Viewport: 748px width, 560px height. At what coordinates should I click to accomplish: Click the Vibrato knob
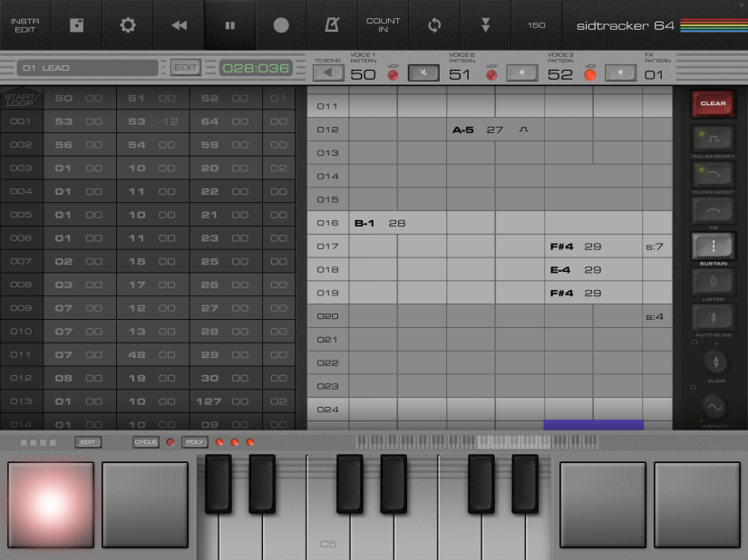(714, 407)
